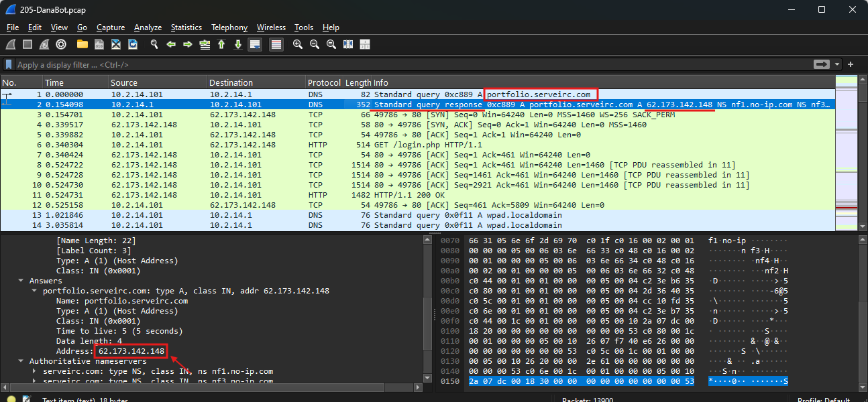Reload this capture file
Screen dimensions: 868x402
[x=133, y=44]
